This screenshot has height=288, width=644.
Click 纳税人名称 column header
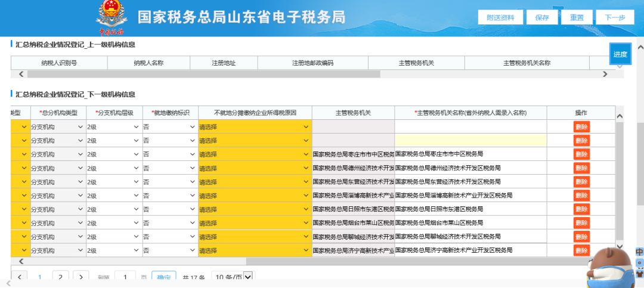[148, 63]
